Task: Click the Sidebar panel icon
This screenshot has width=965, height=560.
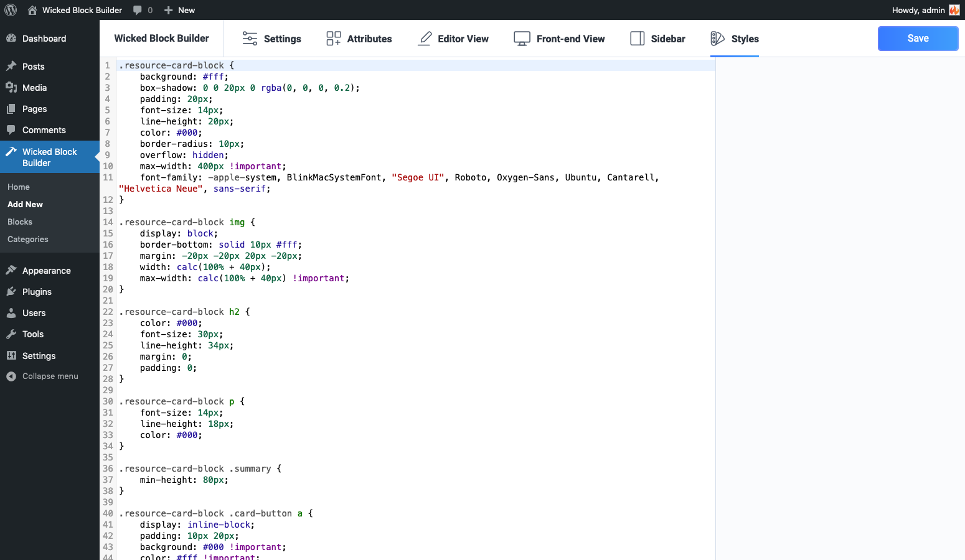Action: pyautogui.click(x=638, y=39)
